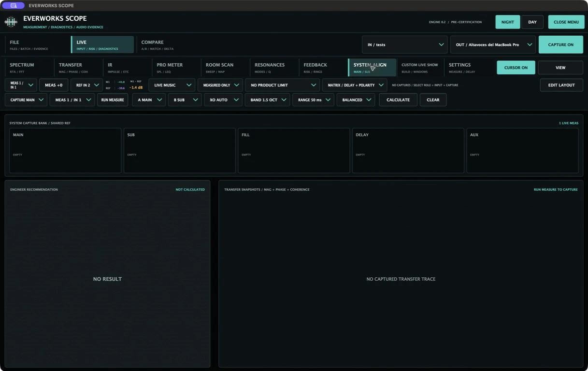Open REF IN 2 dropdown

86,85
